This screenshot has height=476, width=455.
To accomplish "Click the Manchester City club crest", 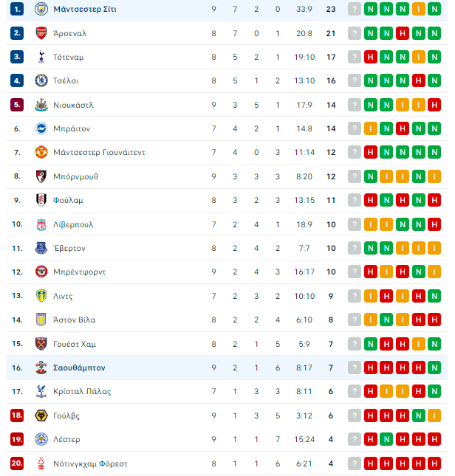I will tap(41, 9).
